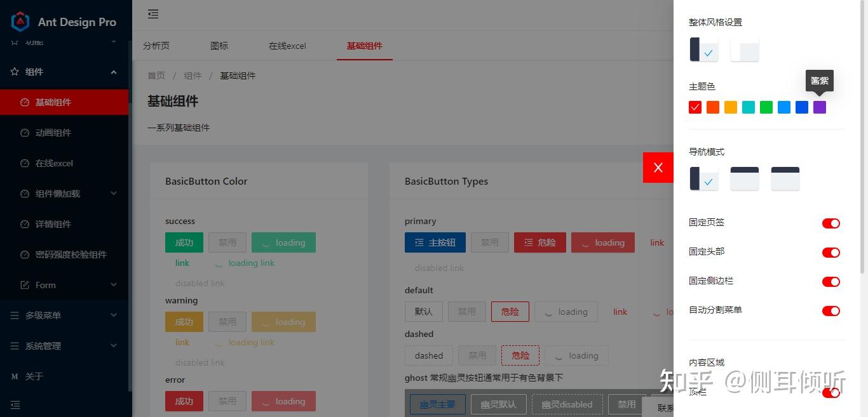This screenshot has height=417, width=868.
Task: Disable 自动分割菜单 option
Action: (831, 310)
